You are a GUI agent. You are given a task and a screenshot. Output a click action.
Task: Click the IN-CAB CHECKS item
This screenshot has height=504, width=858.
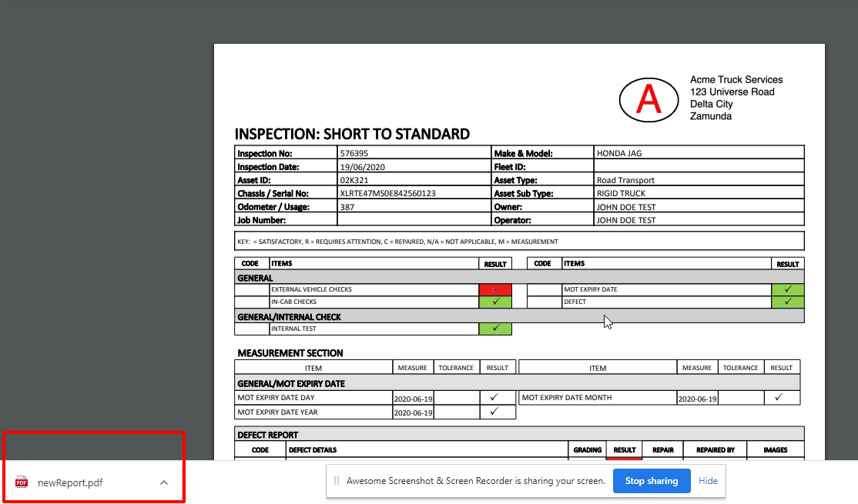293,302
